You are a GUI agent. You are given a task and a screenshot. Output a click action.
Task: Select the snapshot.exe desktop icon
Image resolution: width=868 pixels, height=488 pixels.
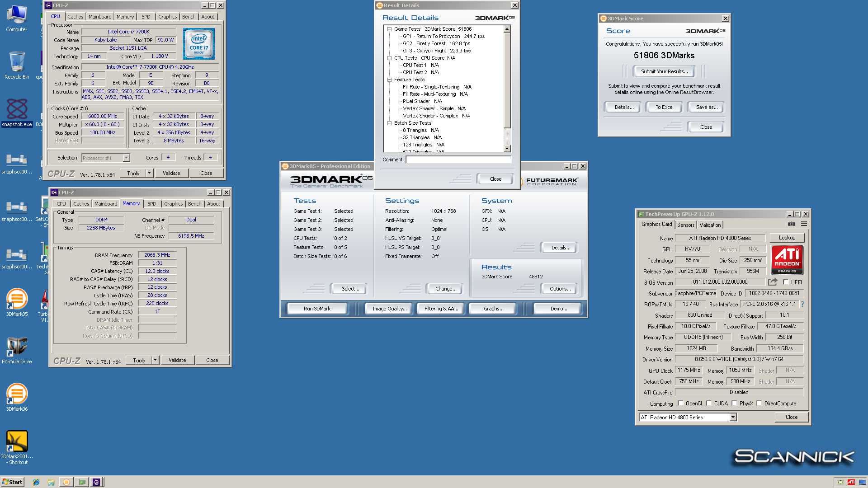pyautogui.click(x=17, y=113)
